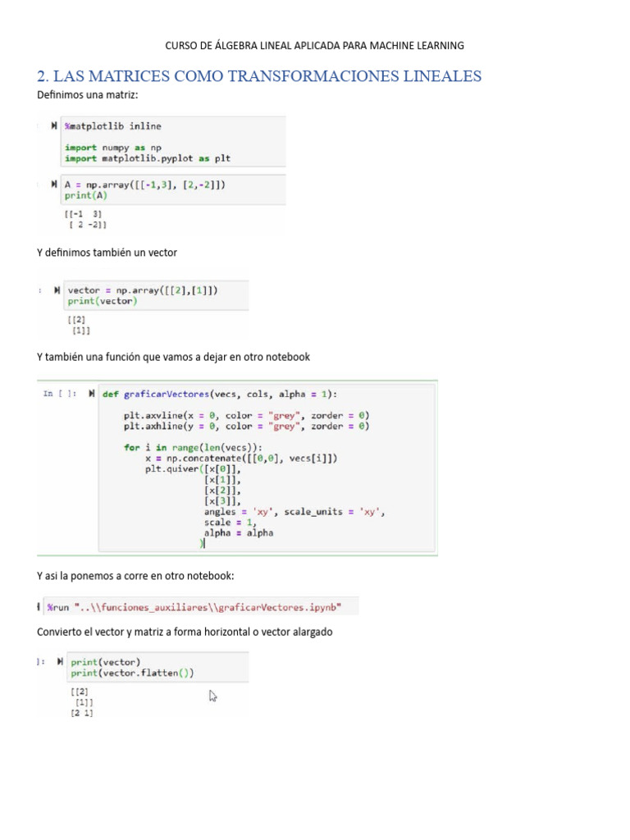Click the output '[2 1]' of flatten

click(x=81, y=713)
